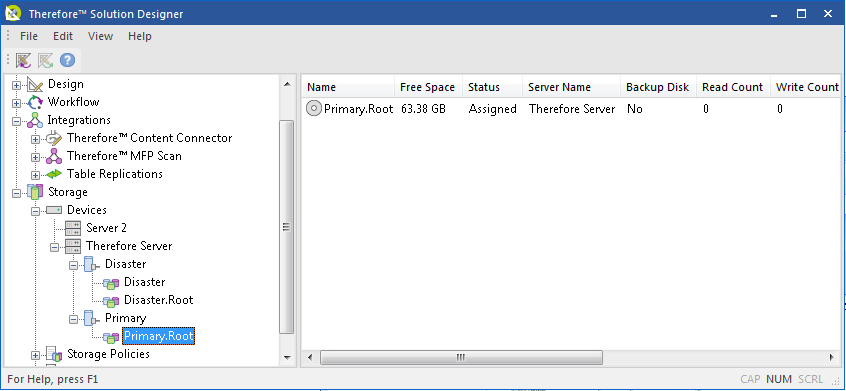Screen dimensions: 846x391
Task: Click the second grayed toolbar design icon
Action: pyautogui.click(x=45, y=60)
